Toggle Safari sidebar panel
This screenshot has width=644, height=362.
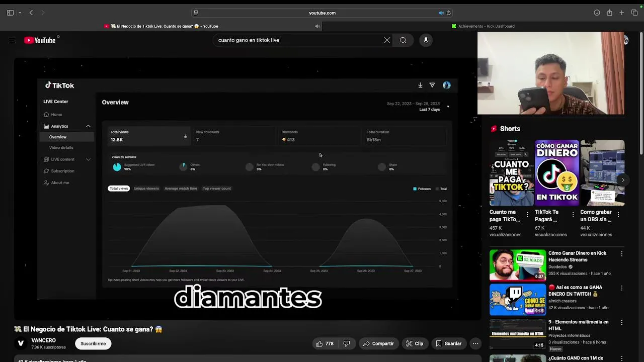coord(10,13)
